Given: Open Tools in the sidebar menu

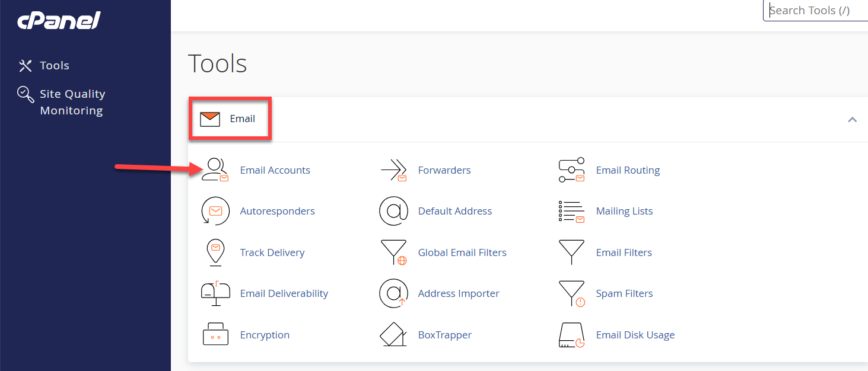Looking at the screenshot, I should coord(55,66).
